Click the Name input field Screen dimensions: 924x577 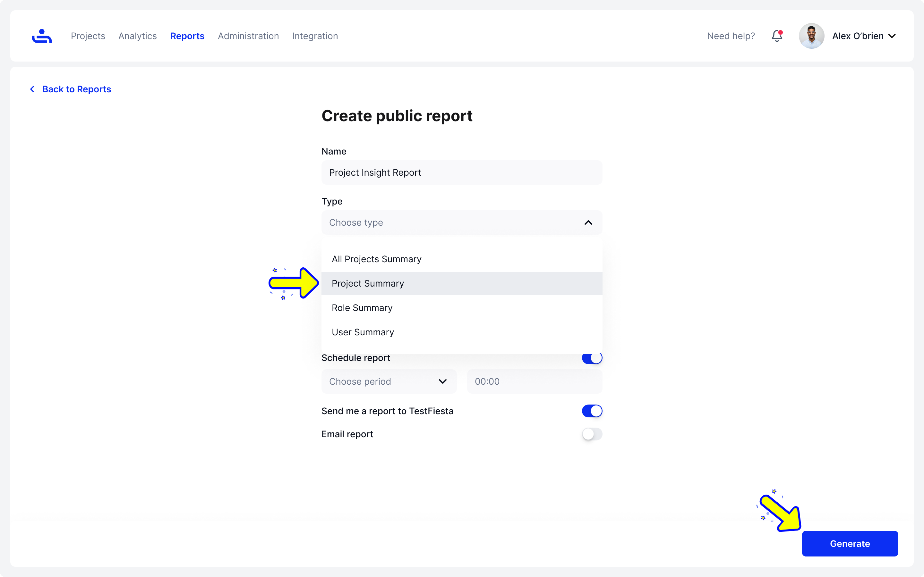pyautogui.click(x=461, y=172)
